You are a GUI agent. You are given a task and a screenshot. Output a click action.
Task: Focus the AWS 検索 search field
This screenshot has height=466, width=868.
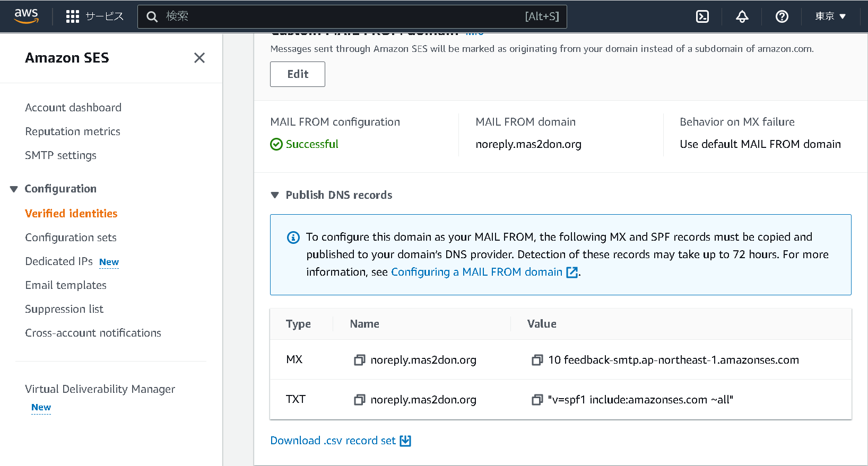[x=352, y=16]
